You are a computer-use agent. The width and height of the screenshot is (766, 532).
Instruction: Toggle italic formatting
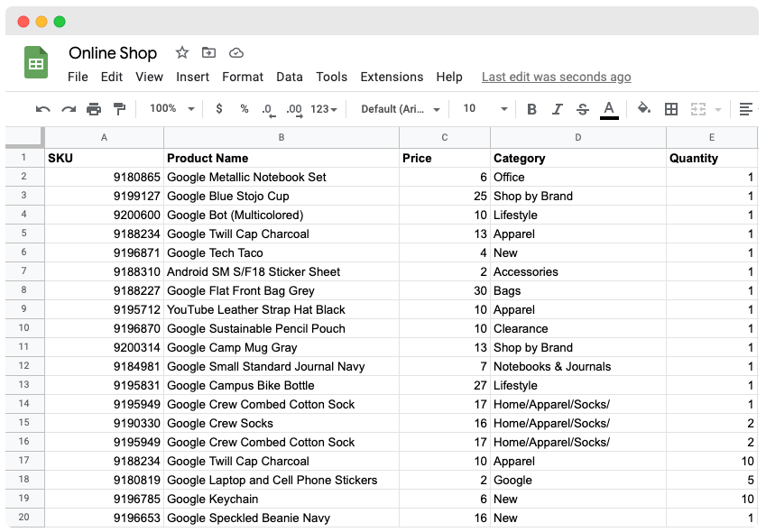click(x=557, y=109)
